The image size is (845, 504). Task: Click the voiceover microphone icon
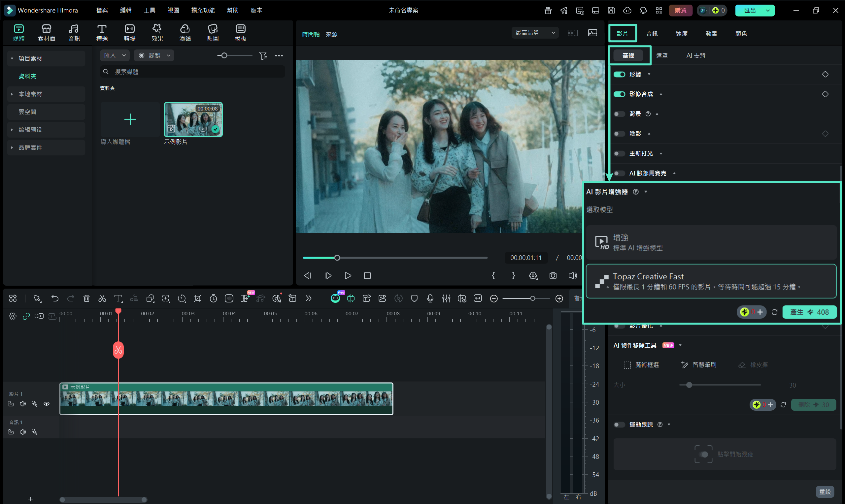tap(430, 299)
